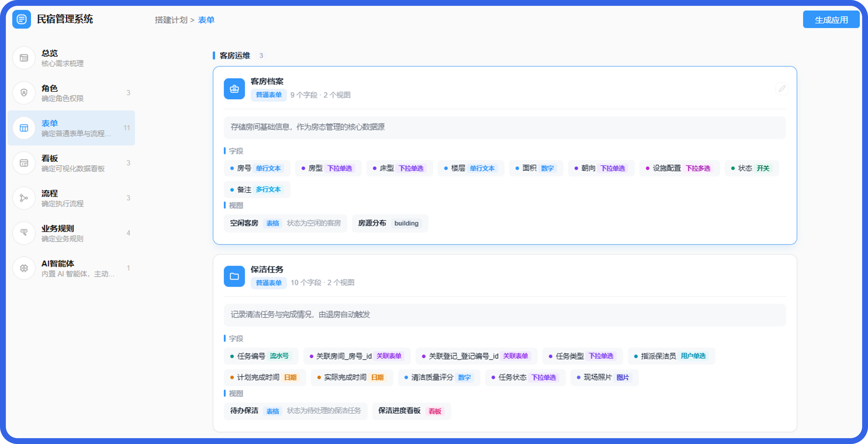The image size is (868, 444).
Task: Click the 朝向 下拉单选 field chip
Action: point(601,169)
